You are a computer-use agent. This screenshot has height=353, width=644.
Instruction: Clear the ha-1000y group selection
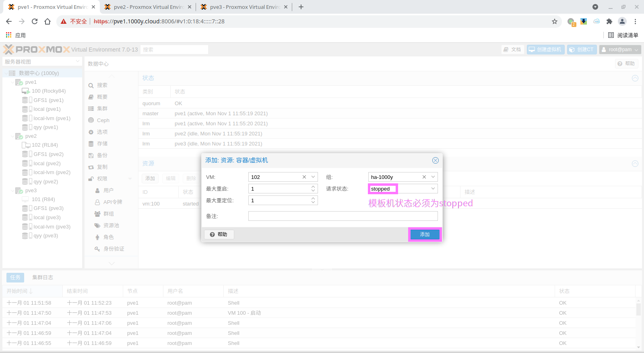point(424,177)
